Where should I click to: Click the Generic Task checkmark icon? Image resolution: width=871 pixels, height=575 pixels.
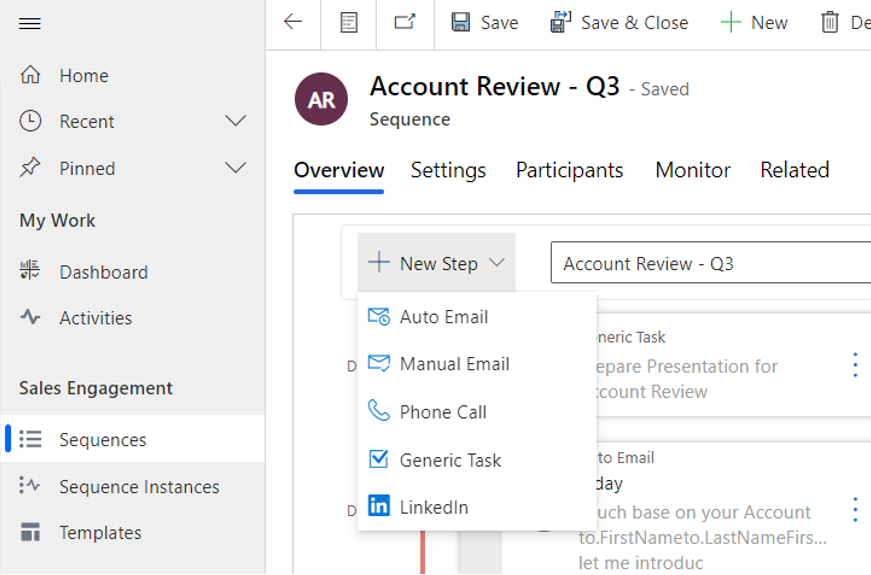[379, 459]
